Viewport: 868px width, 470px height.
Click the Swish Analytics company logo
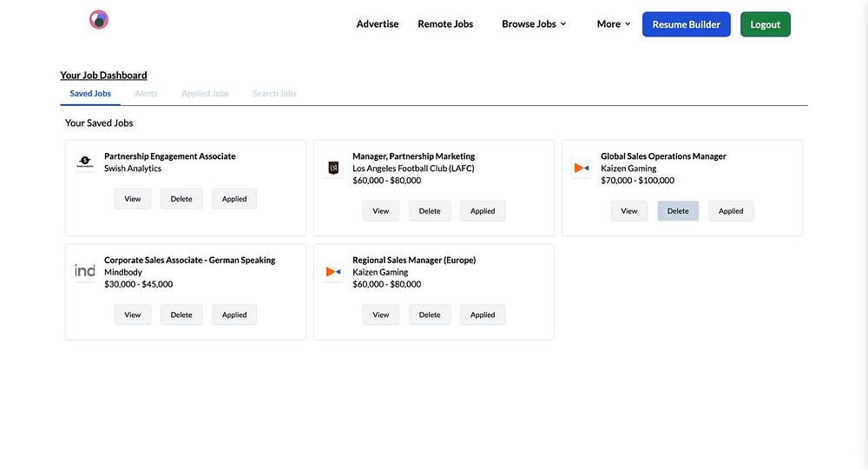tap(85, 162)
